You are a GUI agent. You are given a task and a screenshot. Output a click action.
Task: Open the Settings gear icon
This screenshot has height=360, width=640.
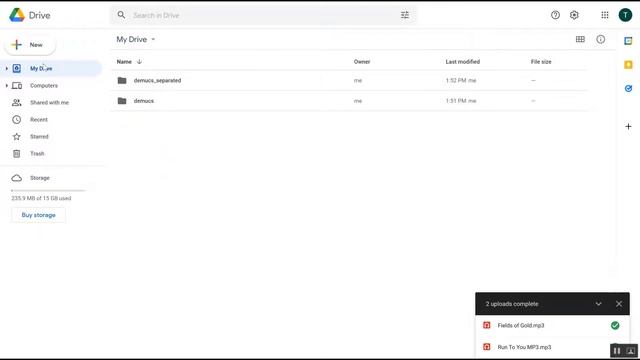coord(574,15)
